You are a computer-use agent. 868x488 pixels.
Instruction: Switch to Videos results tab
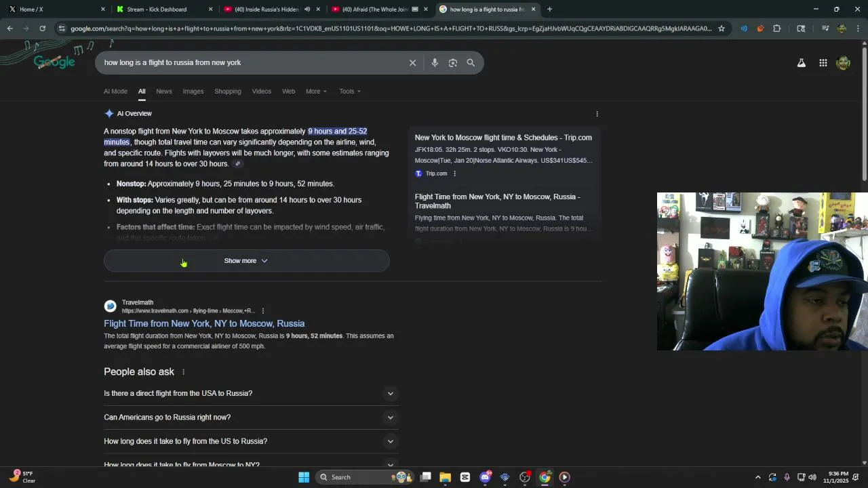[262, 91]
